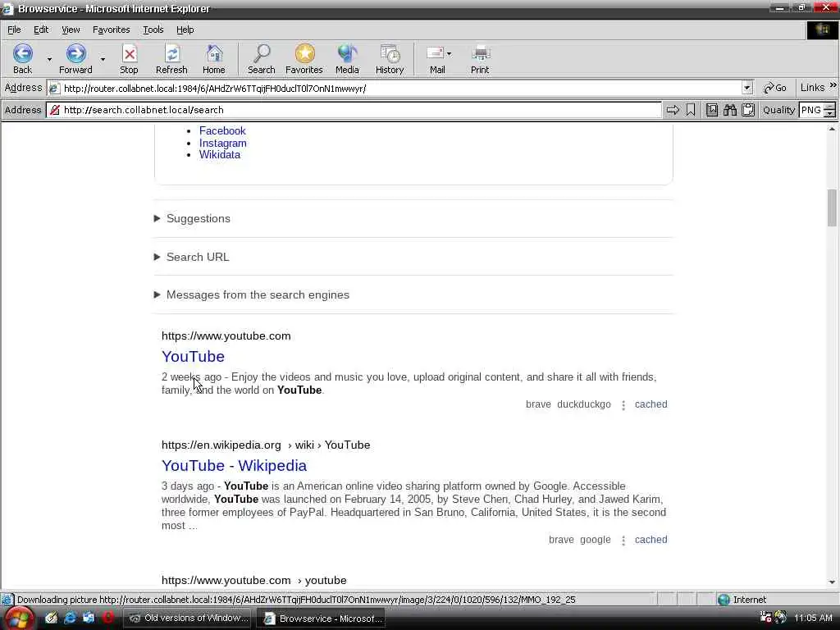
Task: Click the https://www.youtube.com result URL text
Action: 226,336
